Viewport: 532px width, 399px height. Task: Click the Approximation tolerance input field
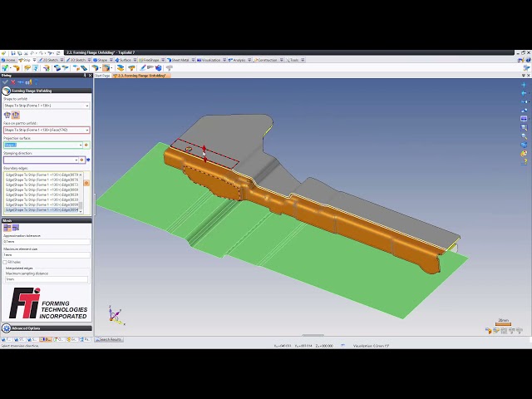coord(46,242)
